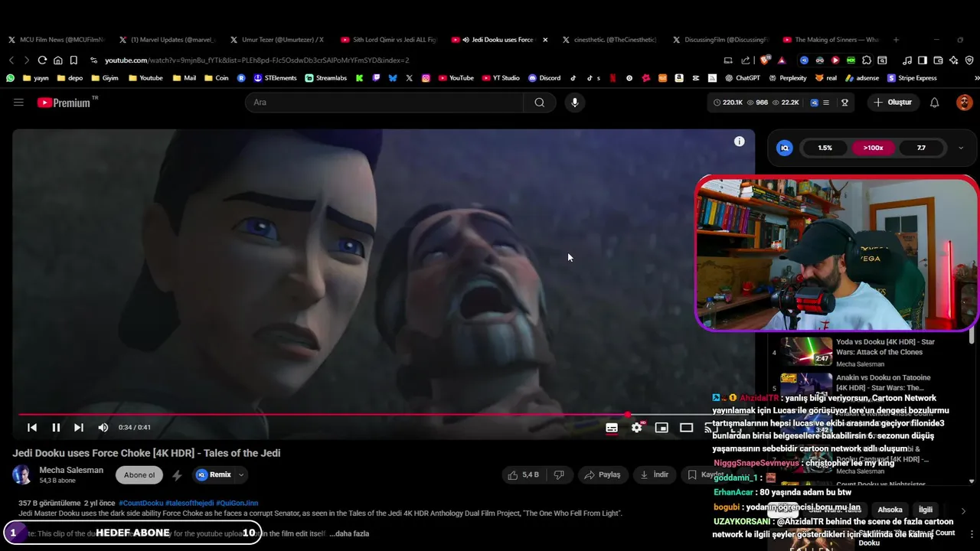Pause the playing video
The width and height of the screenshot is (980, 551).
(x=56, y=428)
